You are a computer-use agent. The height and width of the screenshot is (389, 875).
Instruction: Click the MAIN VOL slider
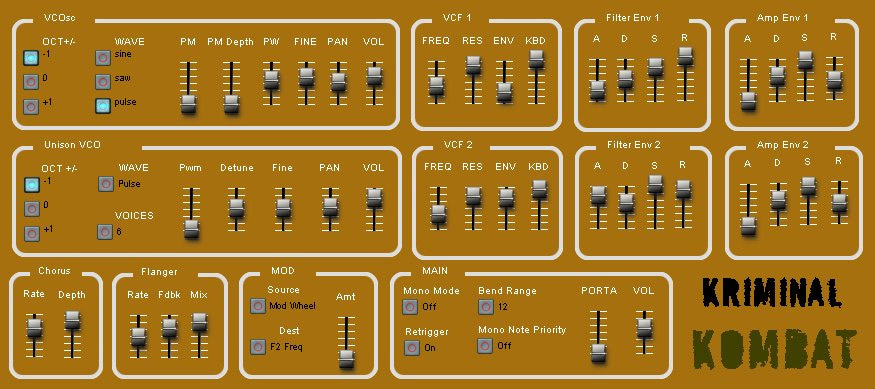pyautogui.click(x=644, y=328)
